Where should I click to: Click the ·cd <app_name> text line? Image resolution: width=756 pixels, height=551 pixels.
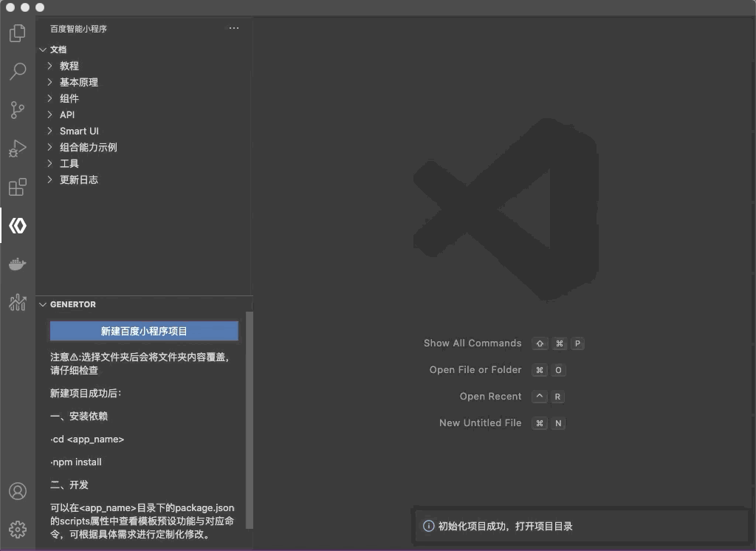pyautogui.click(x=87, y=439)
